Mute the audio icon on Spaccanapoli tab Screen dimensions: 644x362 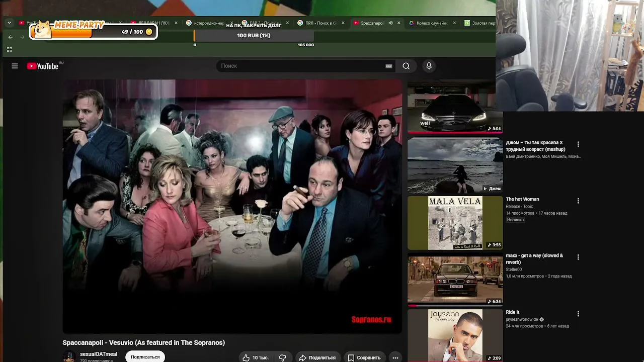(390, 23)
